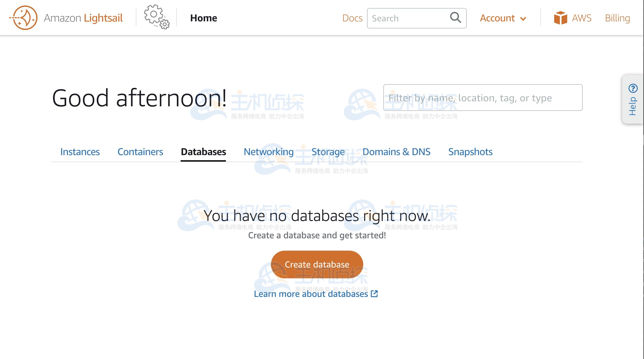This screenshot has height=359, width=644.
Task: Open the Storage tab
Action: pos(328,152)
